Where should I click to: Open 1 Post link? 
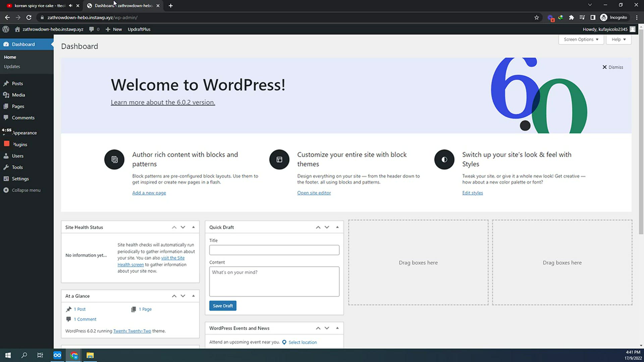pos(80,309)
